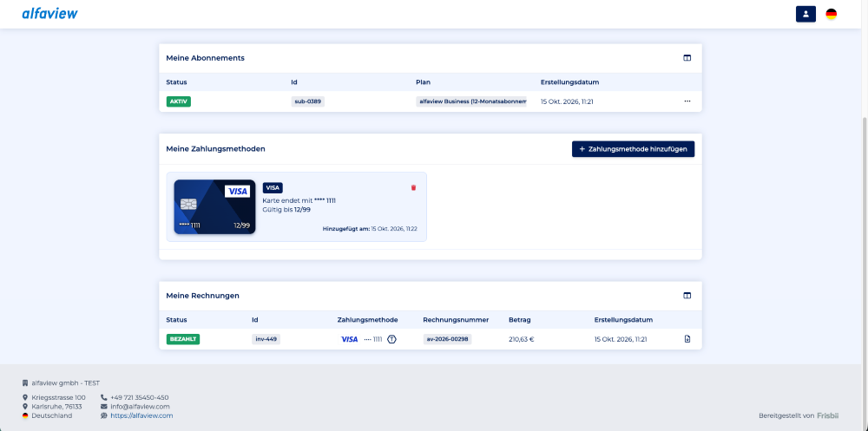Download invoice inv-449 document
The image size is (868, 431).
687,339
